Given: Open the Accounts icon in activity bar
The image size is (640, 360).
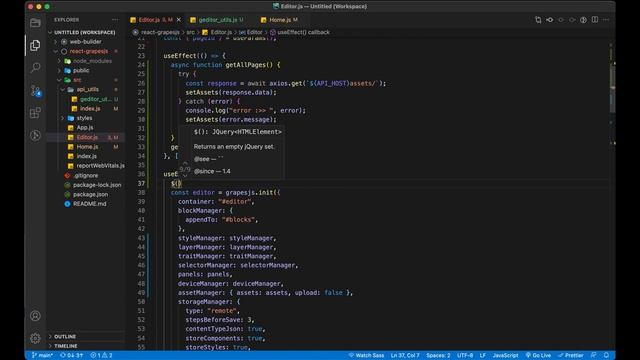Looking at the screenshot, I should click(36, 316).
